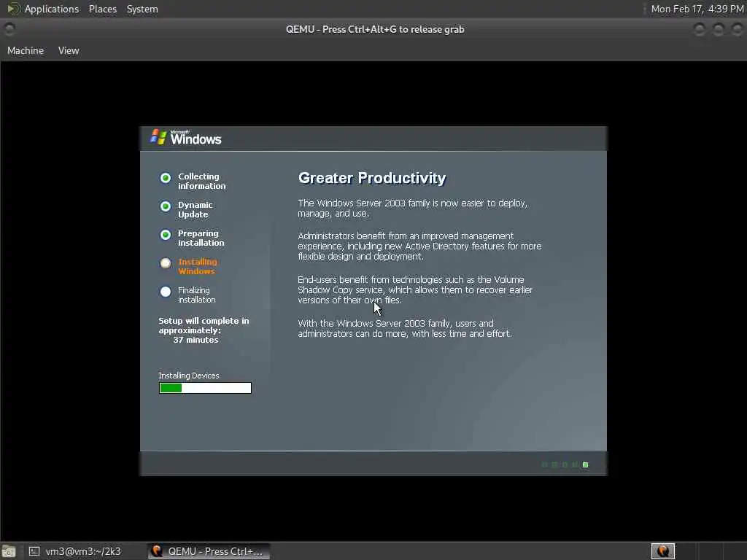
Task: Click the Greater Productivity heading
Action: pyautogui.click(x=372, y=178)
